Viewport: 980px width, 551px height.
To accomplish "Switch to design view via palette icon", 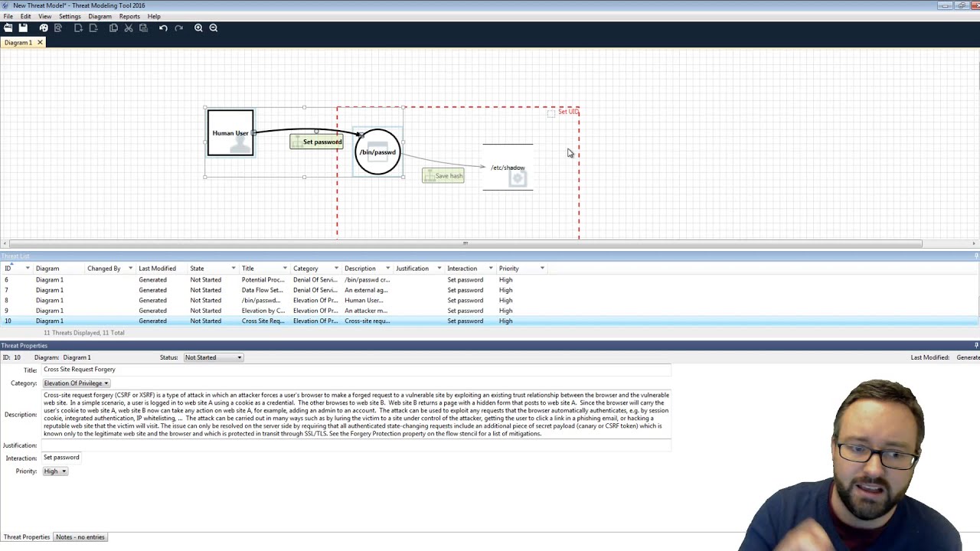I will (44, 28).
